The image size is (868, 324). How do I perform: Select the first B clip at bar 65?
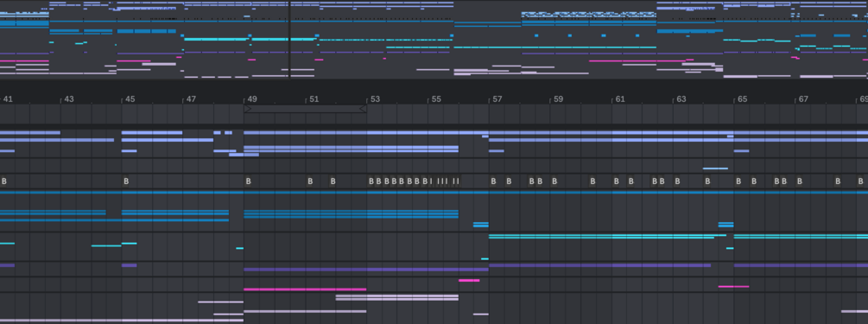click(738, 181)
